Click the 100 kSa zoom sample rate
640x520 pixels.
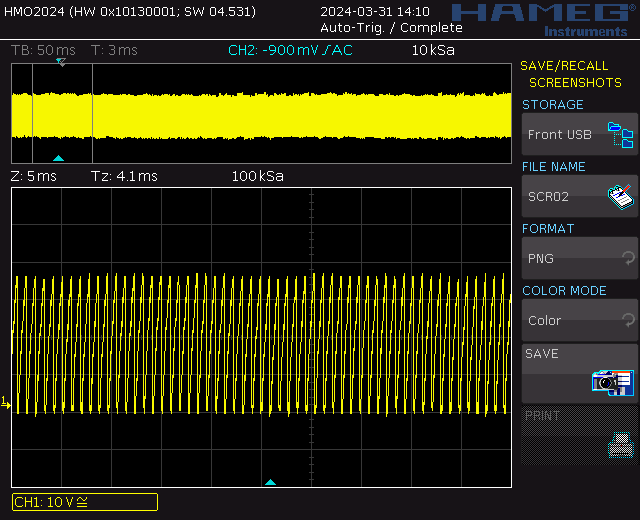pyautogui.click(x=258, y=176)
